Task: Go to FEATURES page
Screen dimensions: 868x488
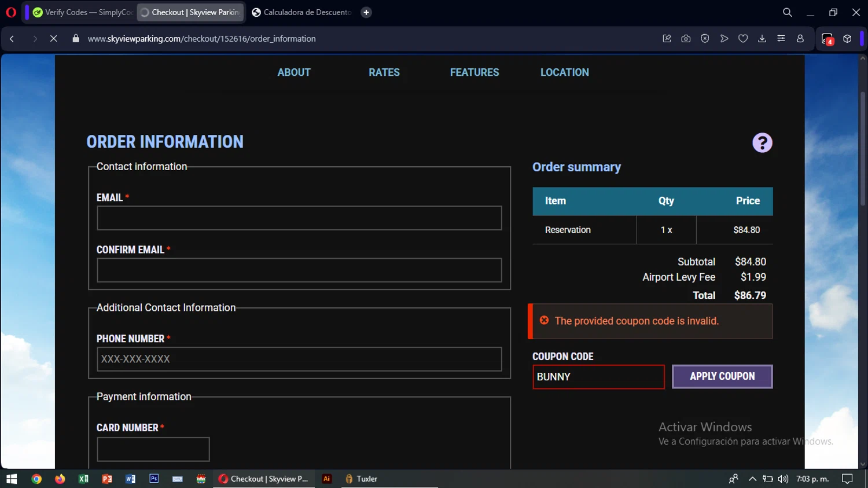Action: click(x=475, y=72)
